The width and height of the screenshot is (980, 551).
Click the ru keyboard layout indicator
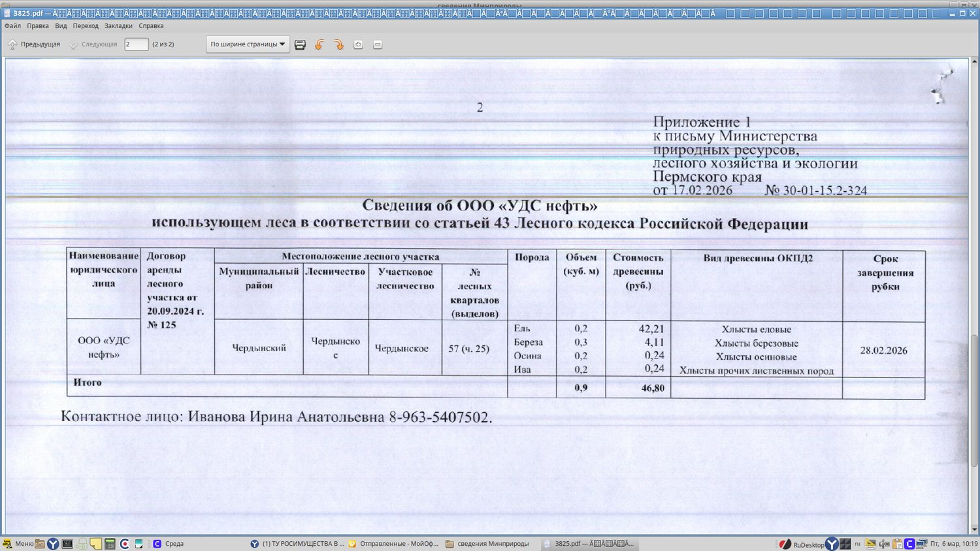pos(858,544)
